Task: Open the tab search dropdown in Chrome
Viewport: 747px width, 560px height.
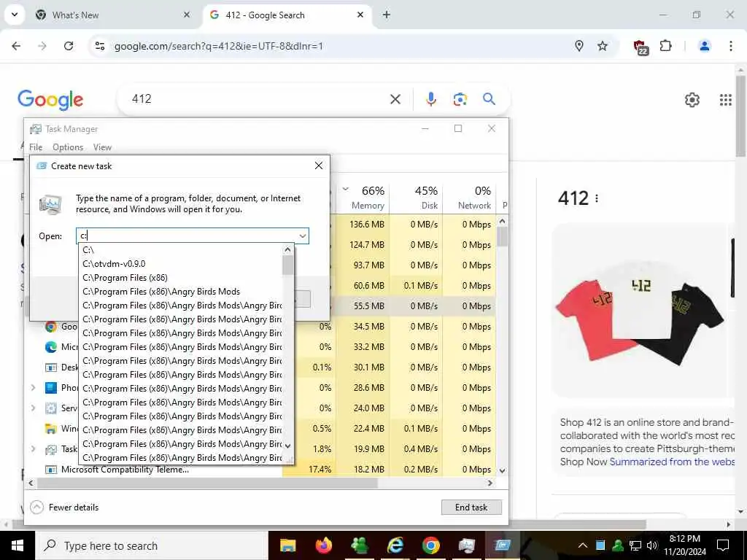Action: [x=15, y=15]
